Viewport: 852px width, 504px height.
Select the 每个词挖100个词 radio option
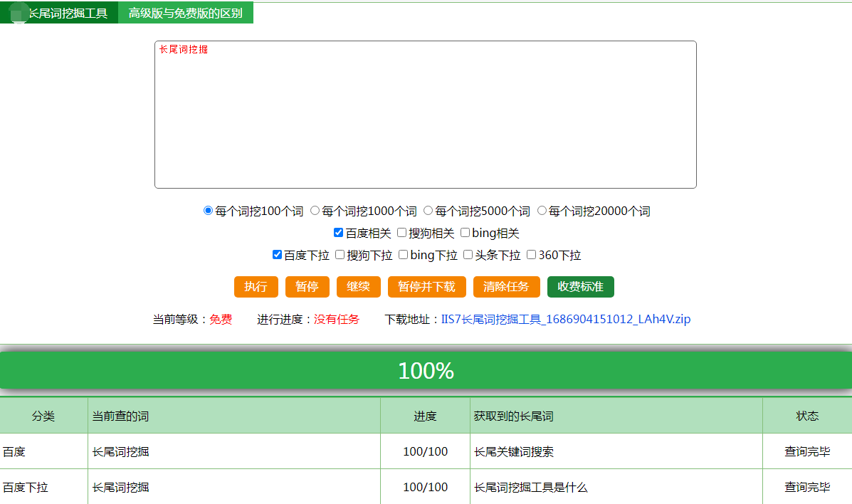point(208,211)
